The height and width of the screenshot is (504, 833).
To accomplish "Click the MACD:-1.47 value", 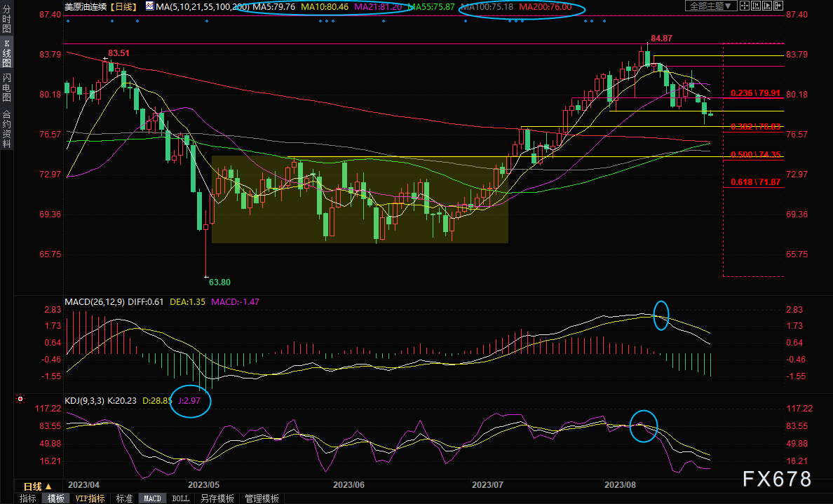I will click(x=236, y=301).
